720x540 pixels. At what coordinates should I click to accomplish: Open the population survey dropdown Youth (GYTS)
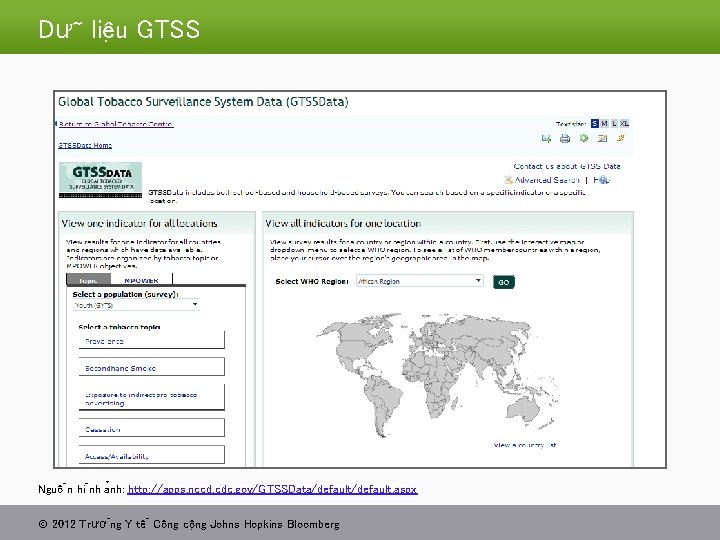coord(136,305)
